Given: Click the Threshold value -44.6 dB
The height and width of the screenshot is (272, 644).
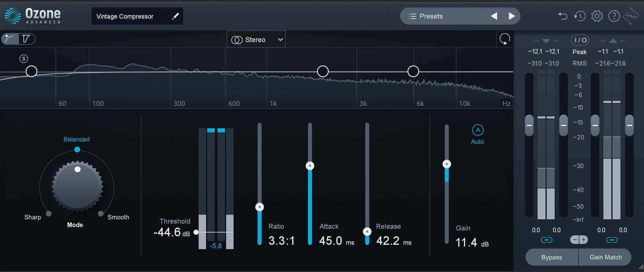Looking at the screenshot, I should (x=172, y=232).
